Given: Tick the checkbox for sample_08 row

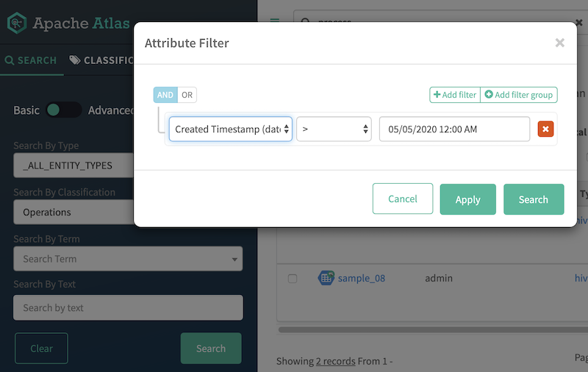Looking at the screenshot, I should tap(293, 279).
